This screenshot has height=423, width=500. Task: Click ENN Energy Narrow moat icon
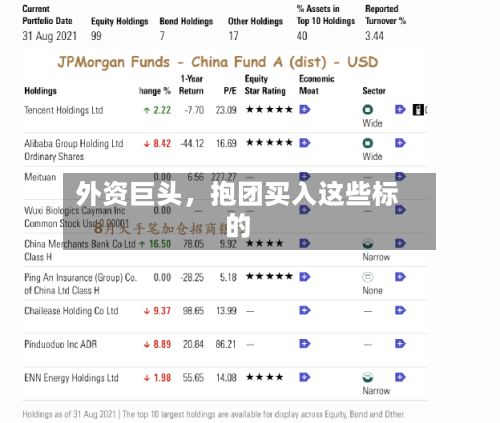tap(368, 378)
